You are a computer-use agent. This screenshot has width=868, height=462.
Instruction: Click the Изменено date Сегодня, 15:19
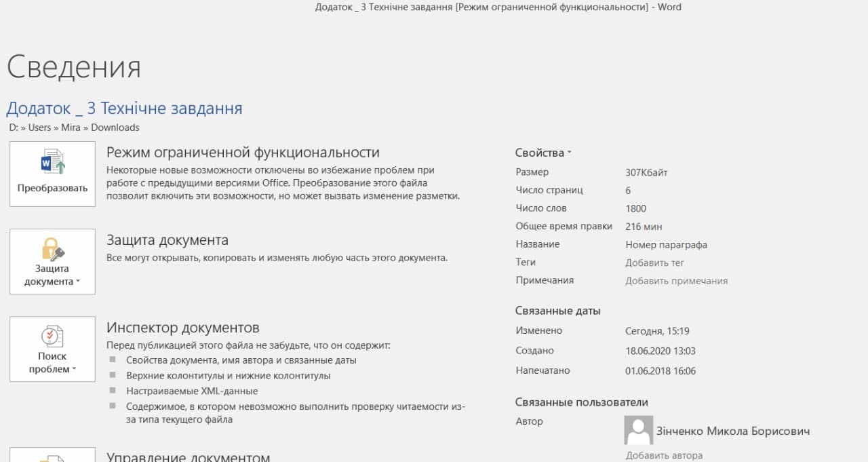click(657, 331)
